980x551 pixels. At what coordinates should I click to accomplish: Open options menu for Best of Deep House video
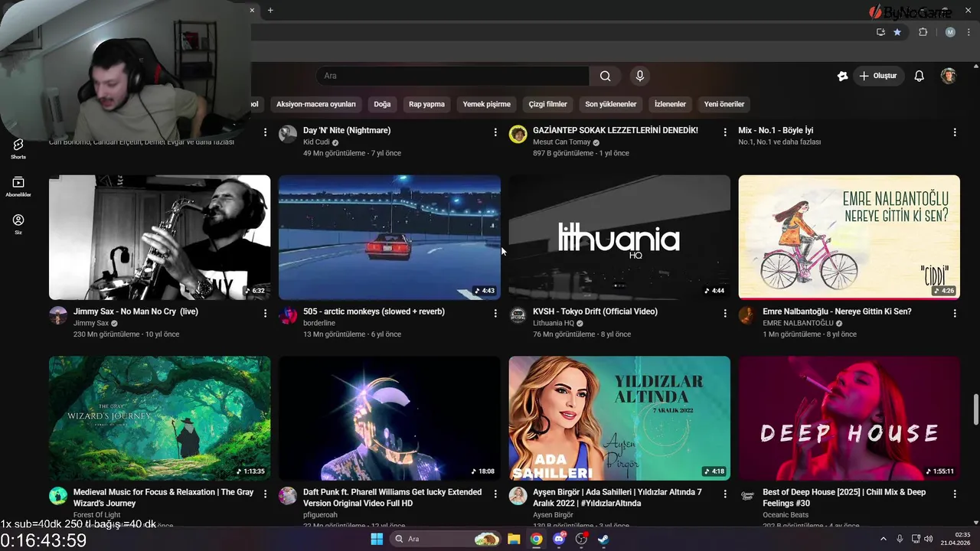coord(955,494)
